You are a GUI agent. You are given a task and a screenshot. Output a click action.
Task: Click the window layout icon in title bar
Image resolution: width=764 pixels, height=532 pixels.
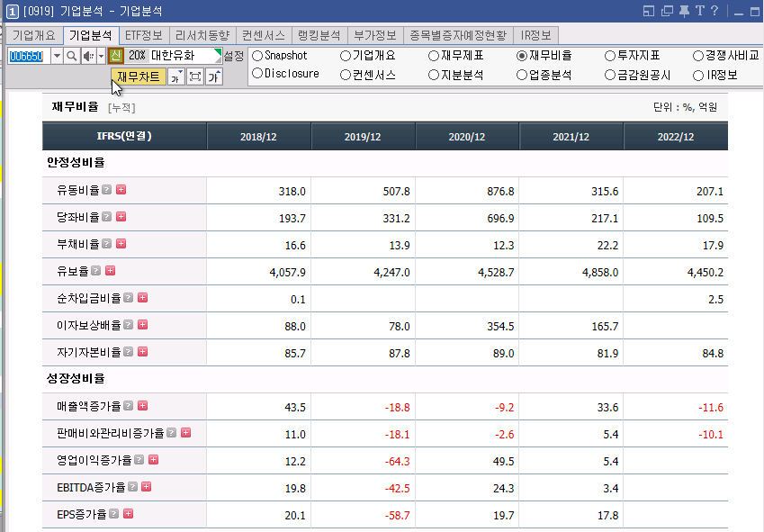[x=649, y=11]
